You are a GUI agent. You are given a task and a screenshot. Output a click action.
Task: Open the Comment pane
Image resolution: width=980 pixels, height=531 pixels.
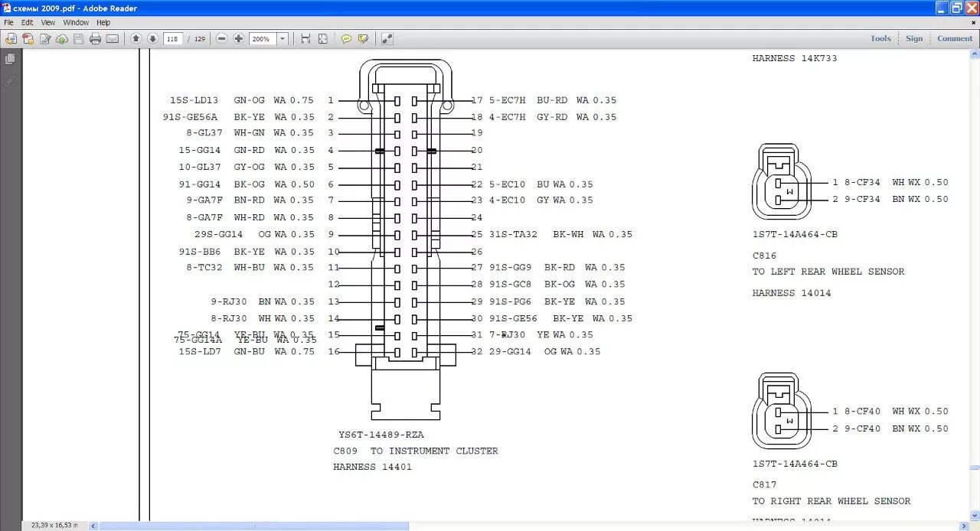pyautogui.click(x=955, y=38)
